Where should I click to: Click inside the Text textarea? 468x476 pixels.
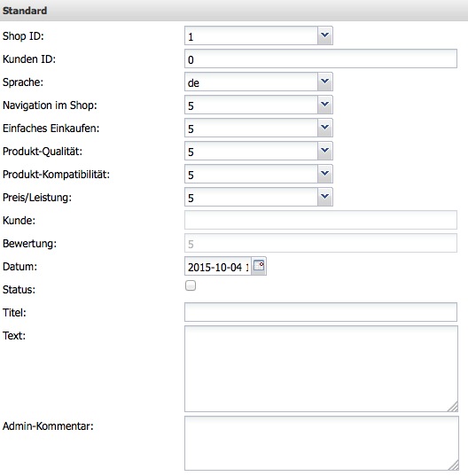pyautogui.click(x=321, y=369)
